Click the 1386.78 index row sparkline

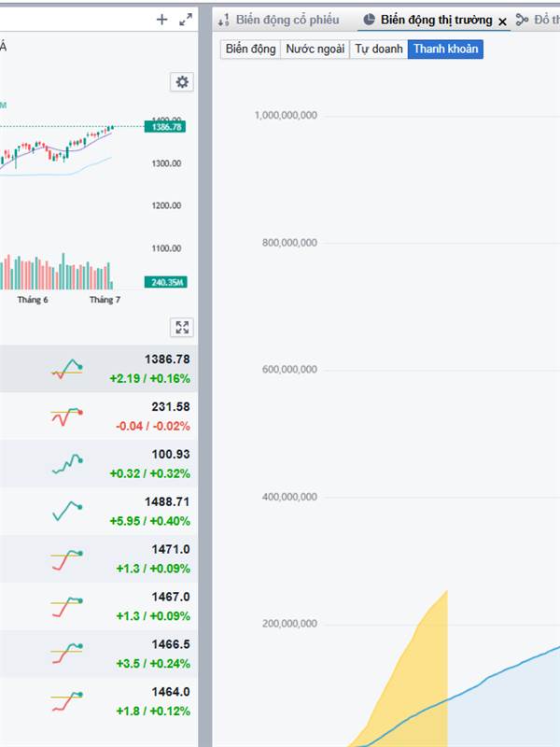point(67,369)
